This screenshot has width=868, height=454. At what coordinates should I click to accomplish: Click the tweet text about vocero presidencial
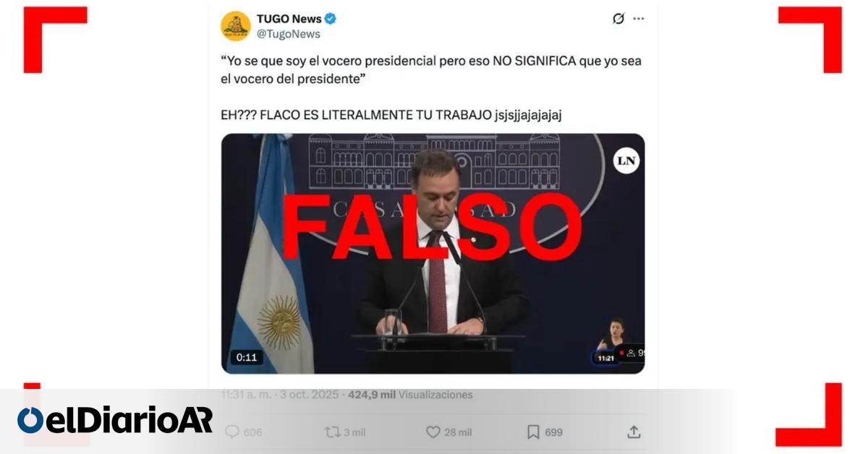click(431, 70)
